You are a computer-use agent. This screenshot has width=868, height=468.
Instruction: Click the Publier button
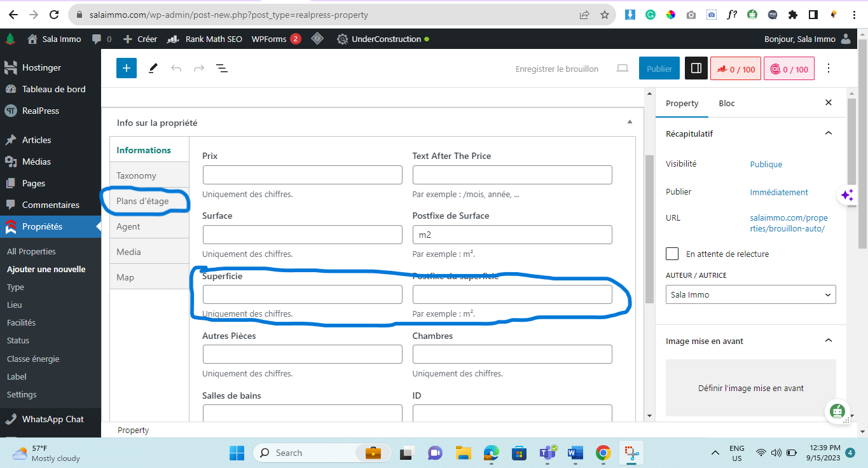click(x=659, y=69)
